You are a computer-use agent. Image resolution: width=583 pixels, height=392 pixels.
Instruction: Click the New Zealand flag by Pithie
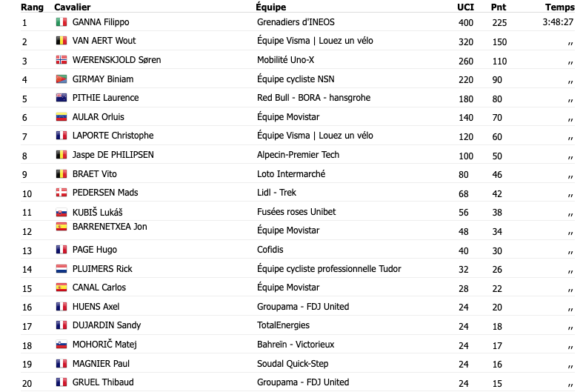[x=61, y=98]
